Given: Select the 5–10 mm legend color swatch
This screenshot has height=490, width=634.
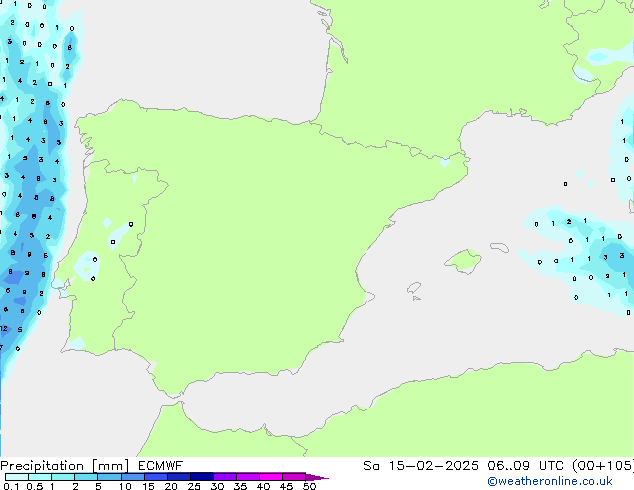Looking at the screenshot, I should 109,477.
